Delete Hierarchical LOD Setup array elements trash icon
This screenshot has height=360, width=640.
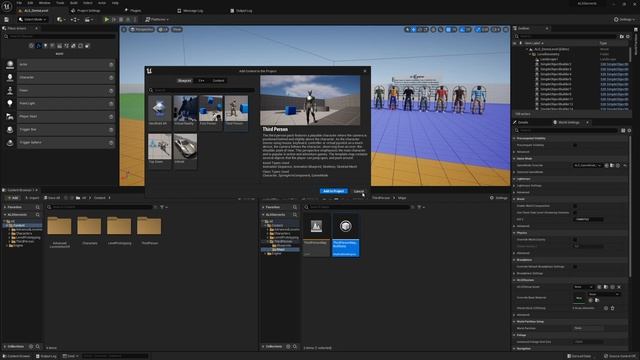612,308
